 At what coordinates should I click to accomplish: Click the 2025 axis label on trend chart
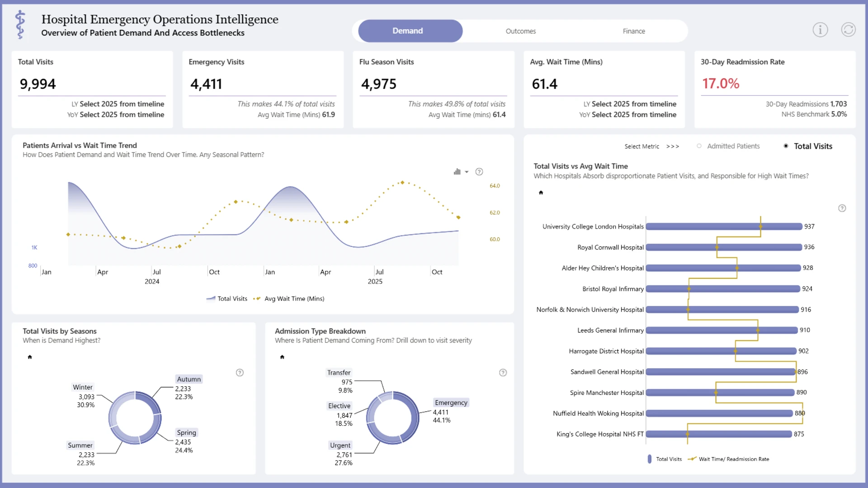tap(375, 282)
